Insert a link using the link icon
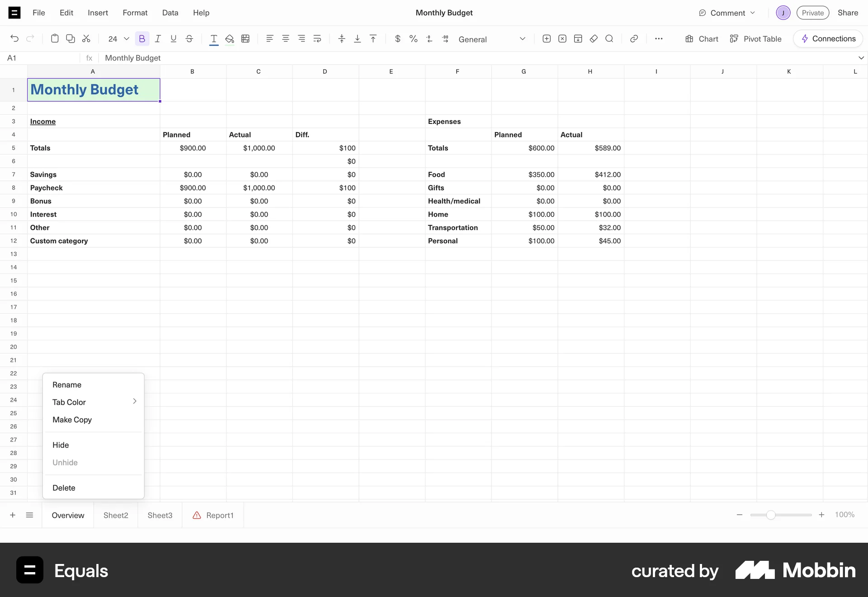This screenshot has width=868, height=597. click(x=633, y=39)
